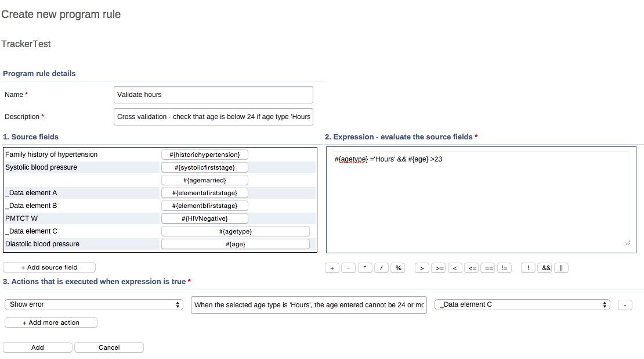The width and height of the screenshot is (644, 359).
Task: Click the Name field containing Validate hours
Action: pyautogui.click(x=214, y=95)
